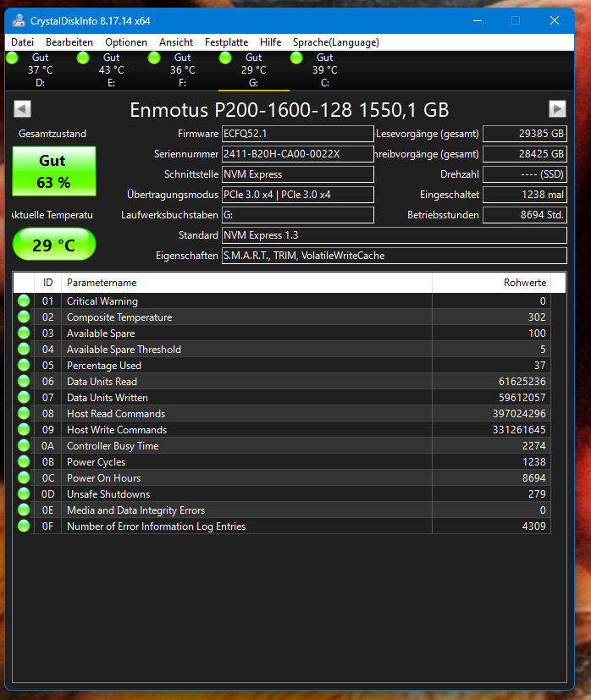The width and height of the screenshot is (591, 700).
Task: Click status orb for Error Information Log Entries
Action: click(24, 526)
